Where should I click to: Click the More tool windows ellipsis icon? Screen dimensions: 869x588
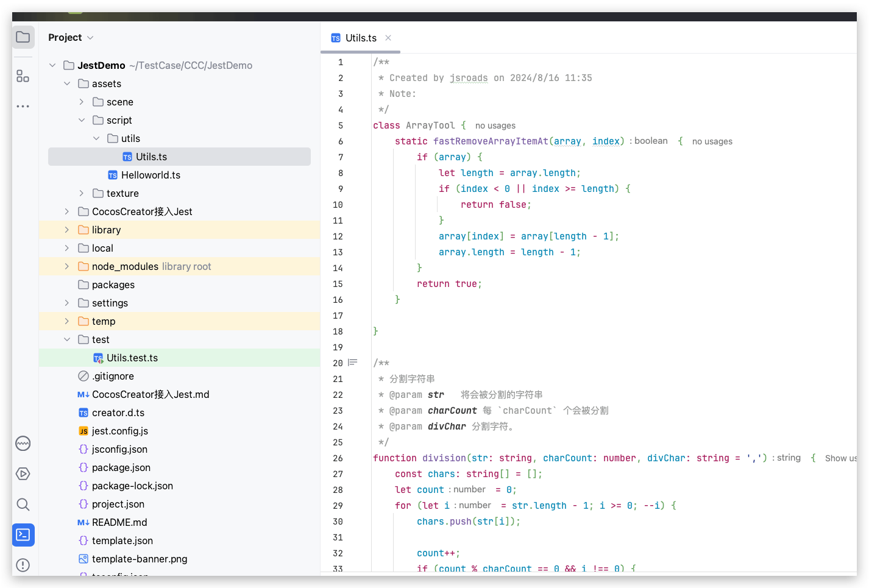(x=23, y=106)
